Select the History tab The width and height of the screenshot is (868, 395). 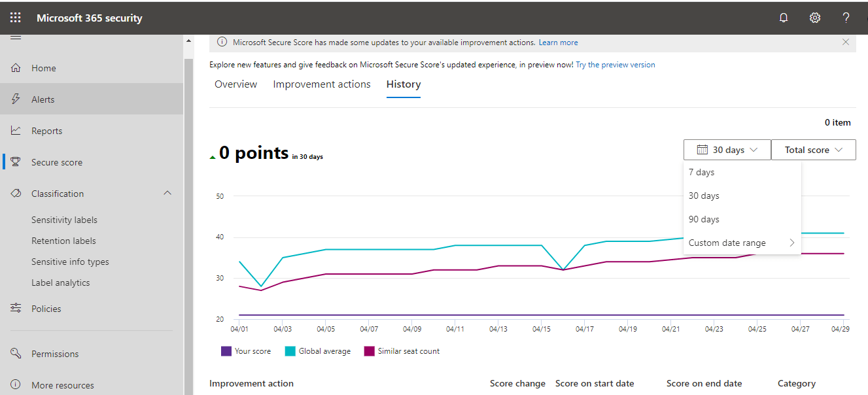(404, 84)
